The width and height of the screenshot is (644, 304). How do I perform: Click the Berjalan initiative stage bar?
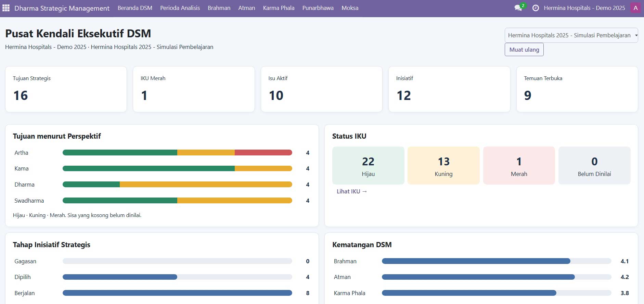coord(177,293)
